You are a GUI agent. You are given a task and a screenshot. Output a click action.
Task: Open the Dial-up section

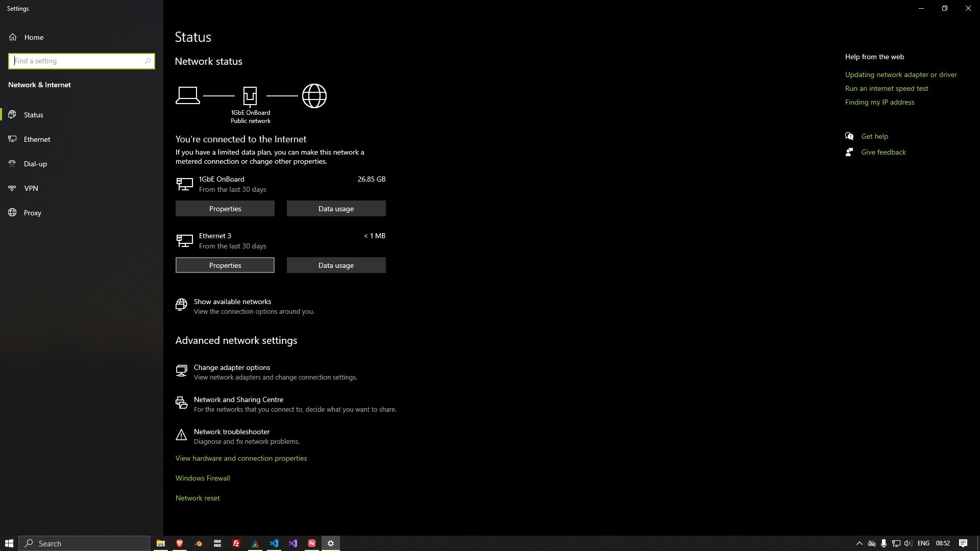click(35, 164)
